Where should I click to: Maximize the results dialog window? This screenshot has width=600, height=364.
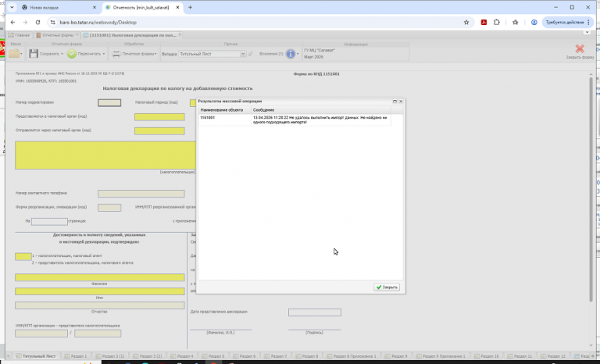tap(395, 102)
